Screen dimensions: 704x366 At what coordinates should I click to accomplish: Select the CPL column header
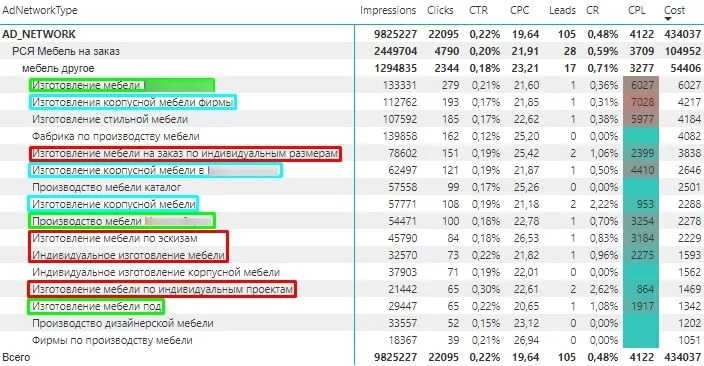[637, 10]
